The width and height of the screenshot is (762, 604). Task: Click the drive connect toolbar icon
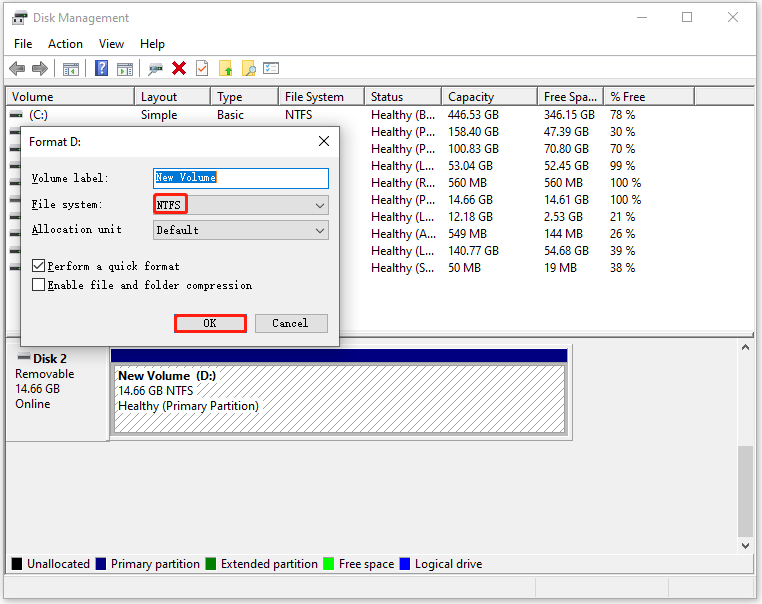click(x=155, y=68)
